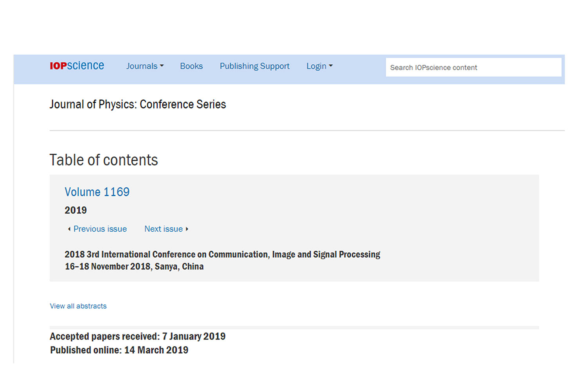Click the year 2019 under Volume 1169

(76, 210)
